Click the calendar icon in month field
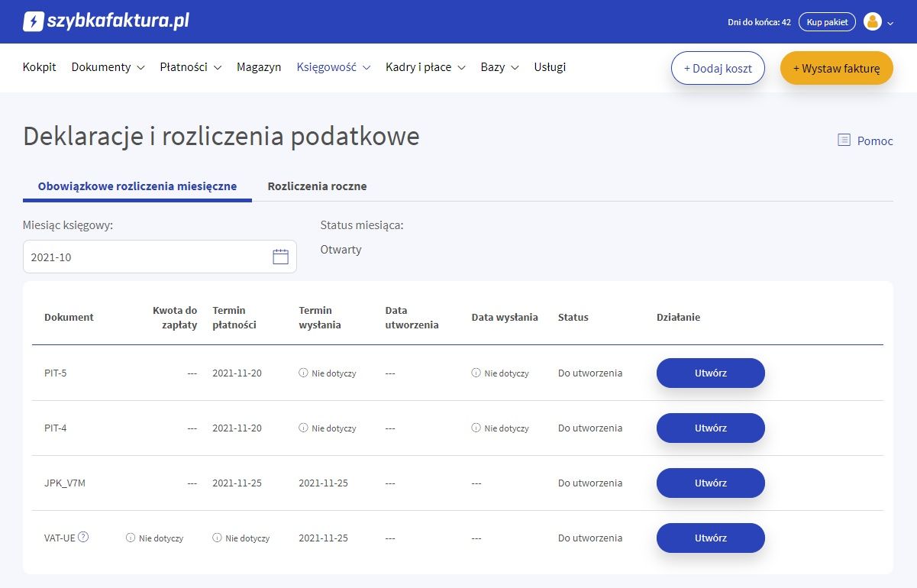 pyautogui.click(x=280, y=257)
